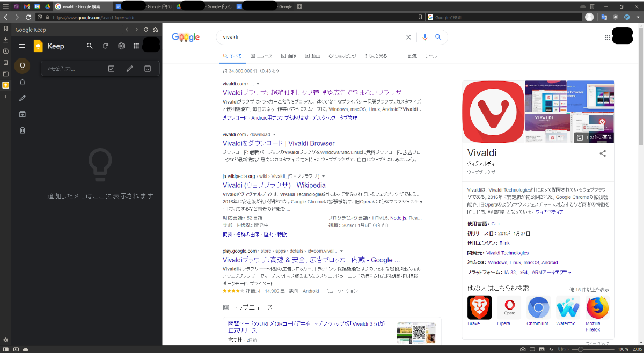Screen dimensions: 644x353
Task: Switch to the 画像 search tab
Action: (x=289, y=56)
